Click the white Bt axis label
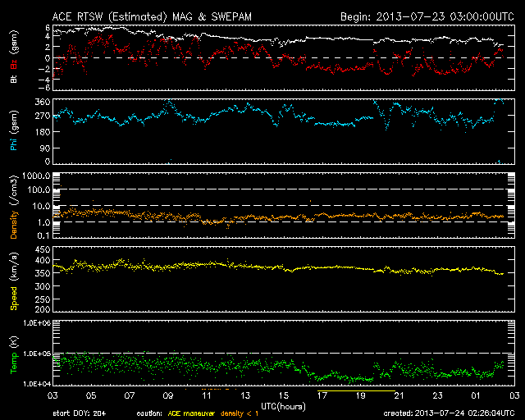The height and width of the screenshot is (420, 525). (14, 79)
